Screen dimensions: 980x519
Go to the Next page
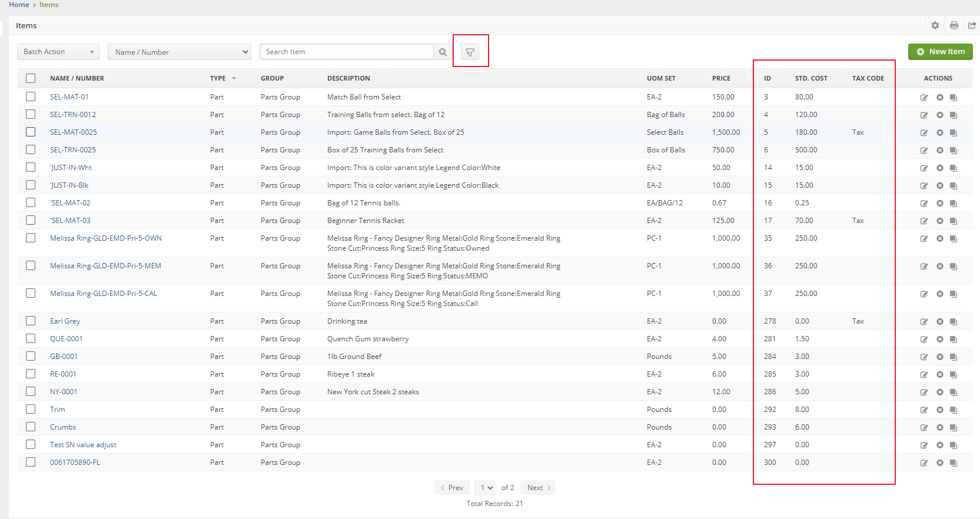pyautogui.click(x=538, y=488)
